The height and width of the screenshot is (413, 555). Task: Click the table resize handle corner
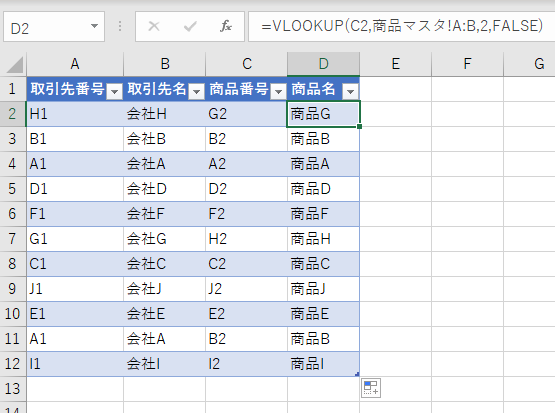[x=357, y=374]
